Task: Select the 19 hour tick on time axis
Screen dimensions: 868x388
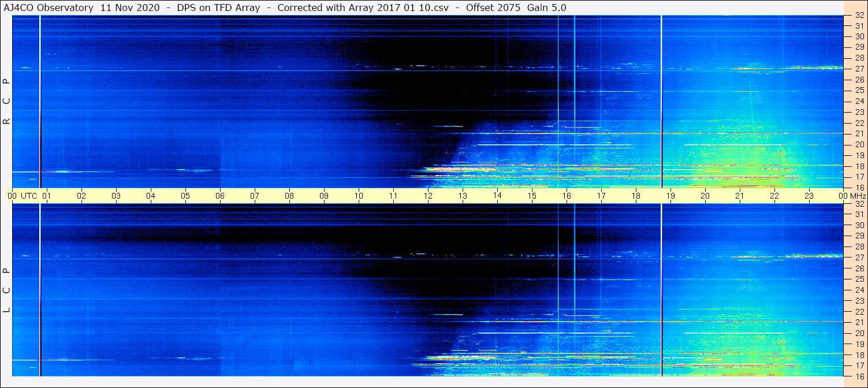Action: [670, 196]
